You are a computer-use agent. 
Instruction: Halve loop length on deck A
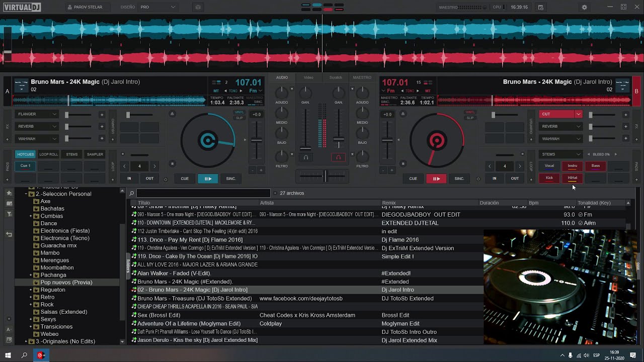tap(124, 166)
